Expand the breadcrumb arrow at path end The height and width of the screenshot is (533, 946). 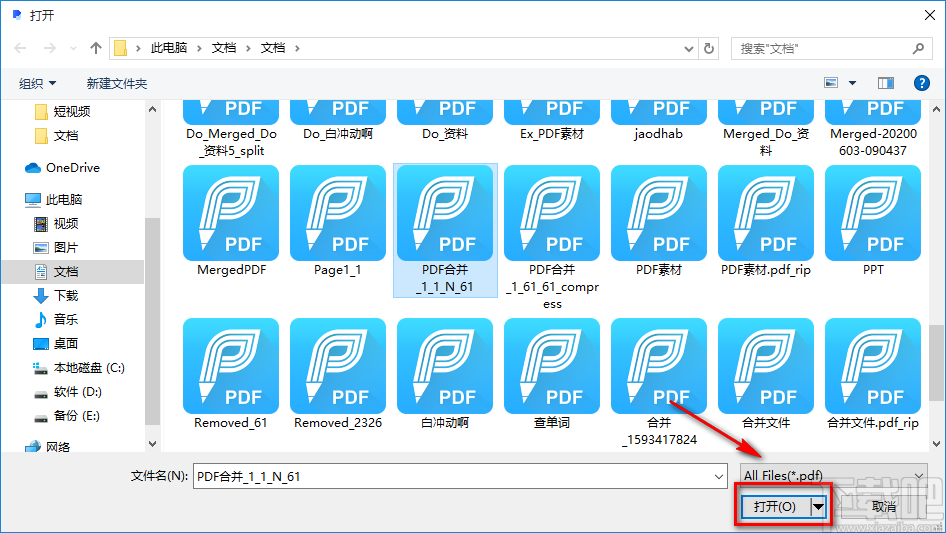click(297, 48)
